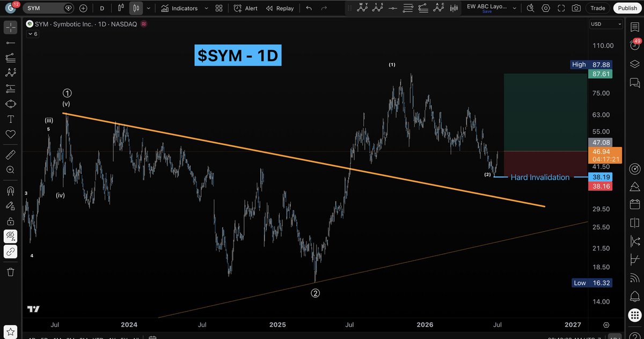The image size is (644, 339).
Task: Toggle hide all drawings
Action: coord(11,236)
